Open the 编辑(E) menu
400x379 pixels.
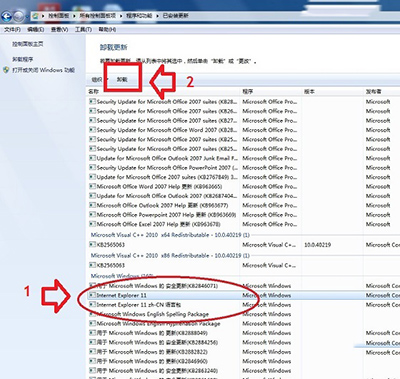click(36, 30)
